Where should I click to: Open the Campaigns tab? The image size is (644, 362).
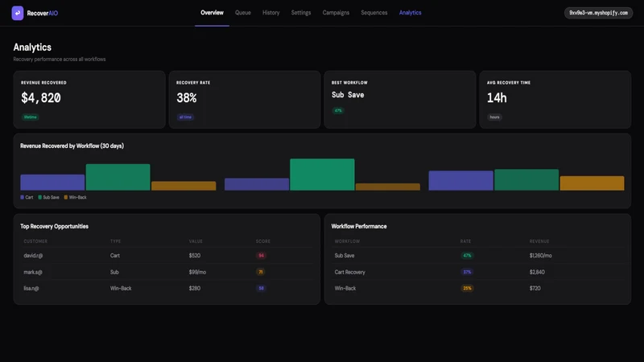[336, 13]
